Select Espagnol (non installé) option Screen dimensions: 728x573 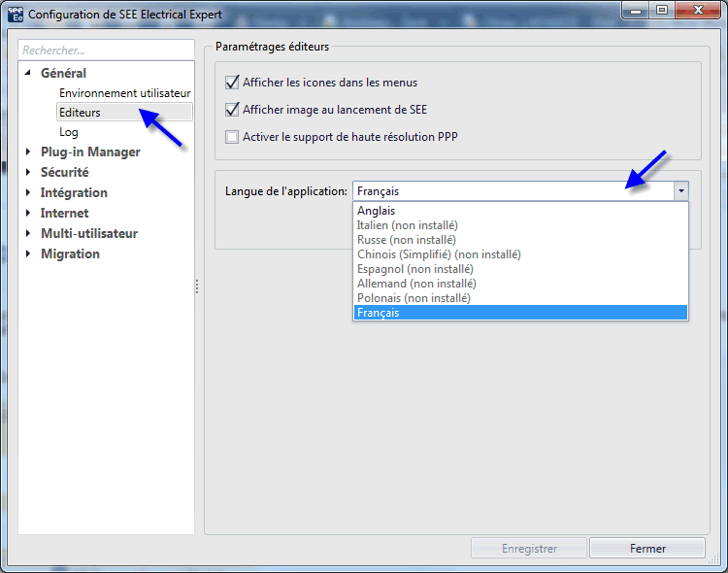pos(520,269)
